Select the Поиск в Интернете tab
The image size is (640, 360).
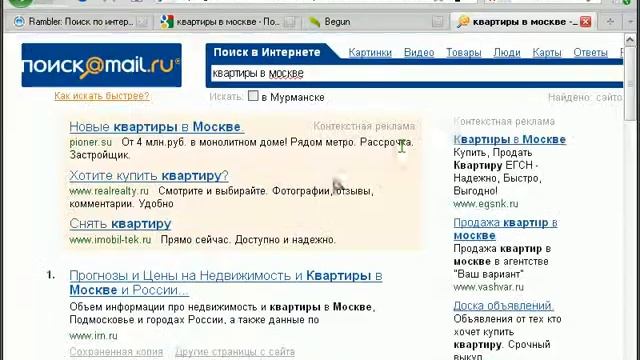click(x=267, y=52)
